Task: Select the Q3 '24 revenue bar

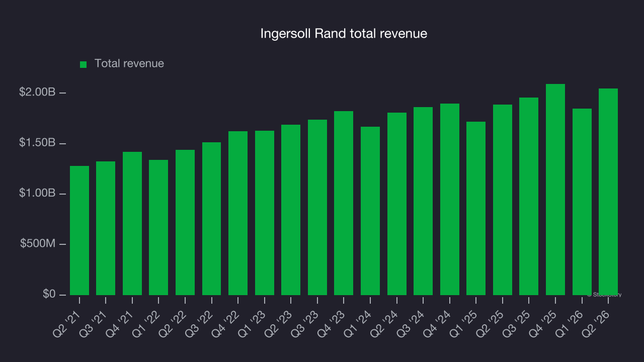Action: 423,201
